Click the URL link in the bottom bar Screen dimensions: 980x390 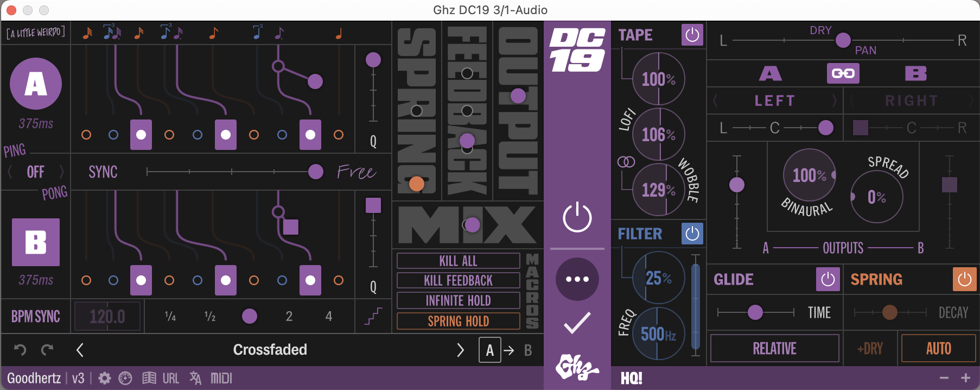pos(171,378)
